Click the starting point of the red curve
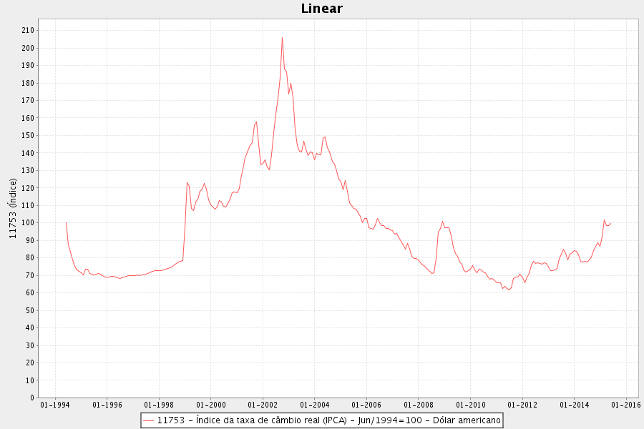 (66, 223)
